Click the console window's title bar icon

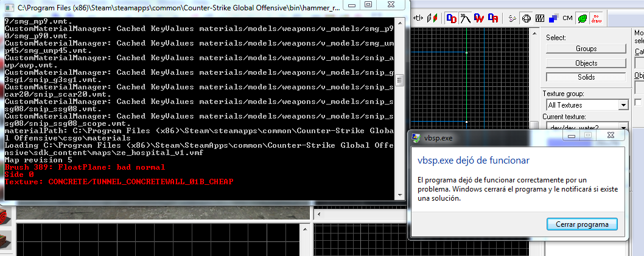[x=10, y=7]
